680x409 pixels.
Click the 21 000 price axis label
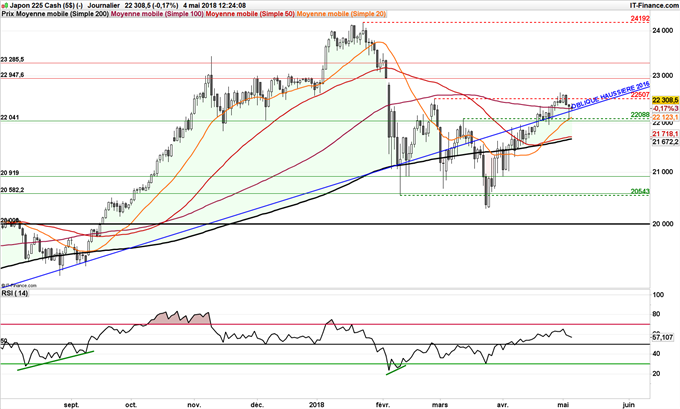click(x=664, y=172)
